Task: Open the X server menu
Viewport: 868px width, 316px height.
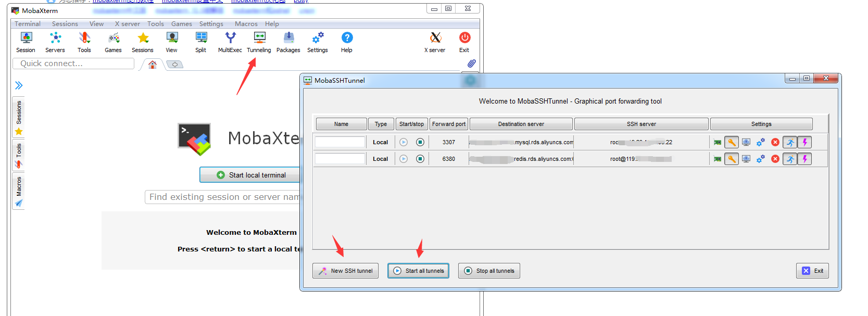Action: pos(128,24)
